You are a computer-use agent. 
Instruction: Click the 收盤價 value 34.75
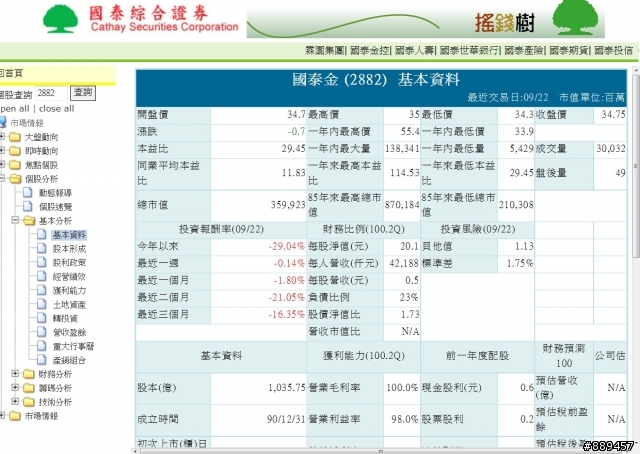[613, 115]
